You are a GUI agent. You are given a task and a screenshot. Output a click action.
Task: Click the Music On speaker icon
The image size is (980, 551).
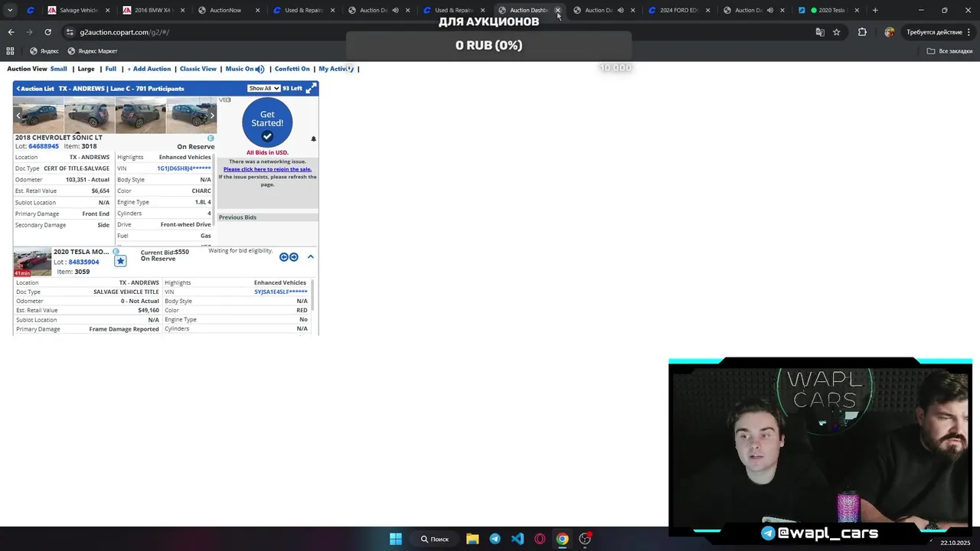point(260,69)
